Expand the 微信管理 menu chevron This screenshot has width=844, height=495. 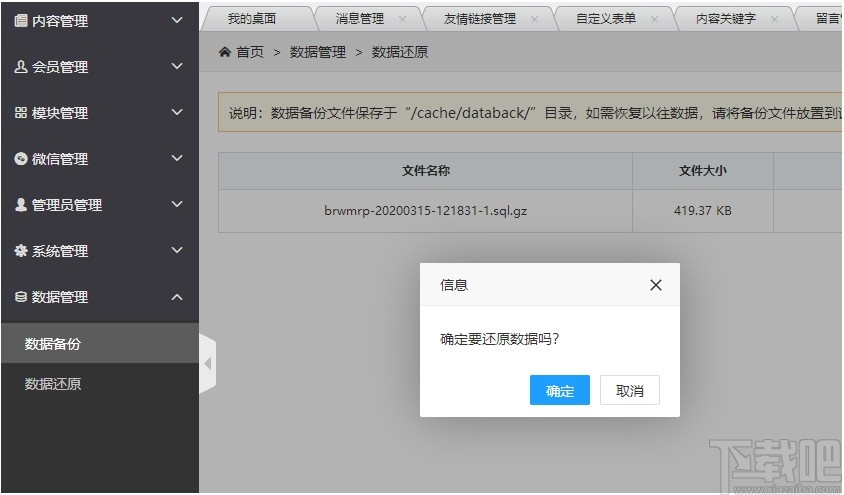(177, 158)
